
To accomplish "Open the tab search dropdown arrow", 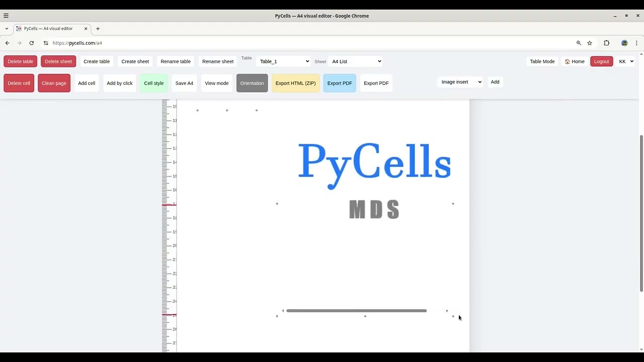I will point(7,29).
